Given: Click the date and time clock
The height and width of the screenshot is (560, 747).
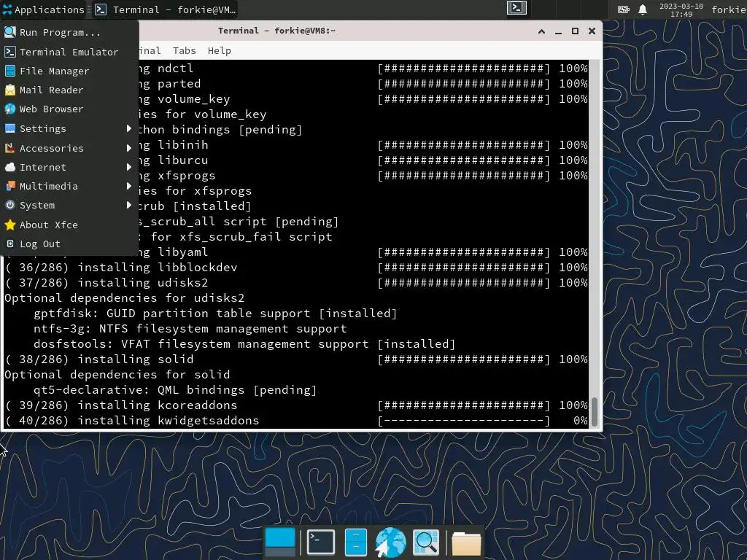Looking at the screenshot, I should point(681,10).
